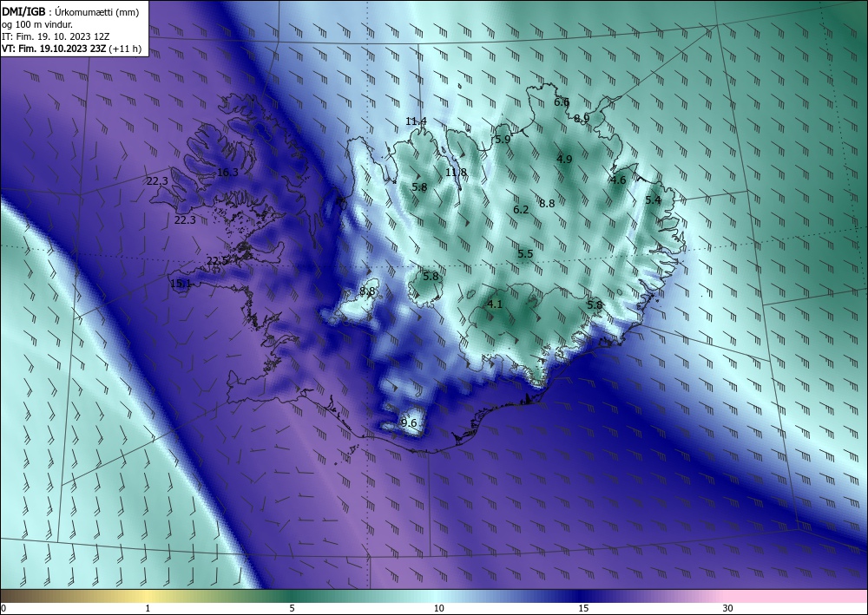Click the 11.4 value on the map
The width and height of the screenshot is (868, 615).
(416, 121)
